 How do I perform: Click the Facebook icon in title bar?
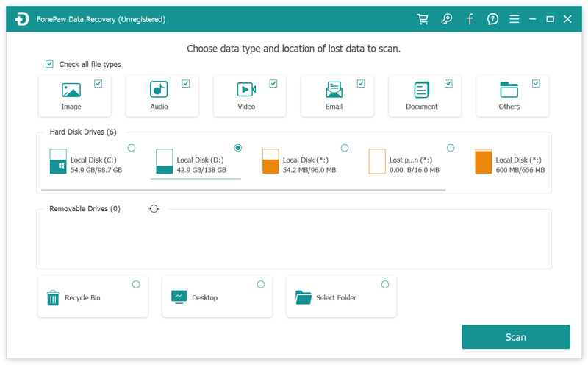[470, 19]
